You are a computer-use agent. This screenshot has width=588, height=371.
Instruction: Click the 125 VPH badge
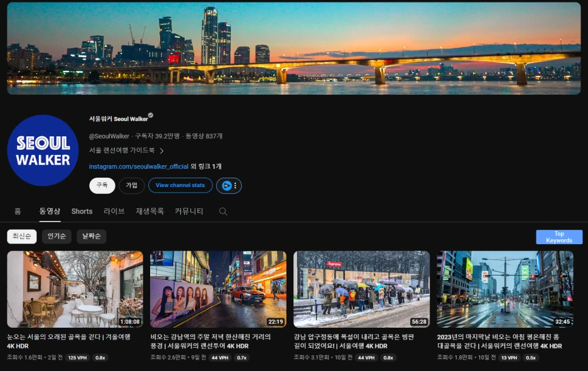(x=77, y=358)
